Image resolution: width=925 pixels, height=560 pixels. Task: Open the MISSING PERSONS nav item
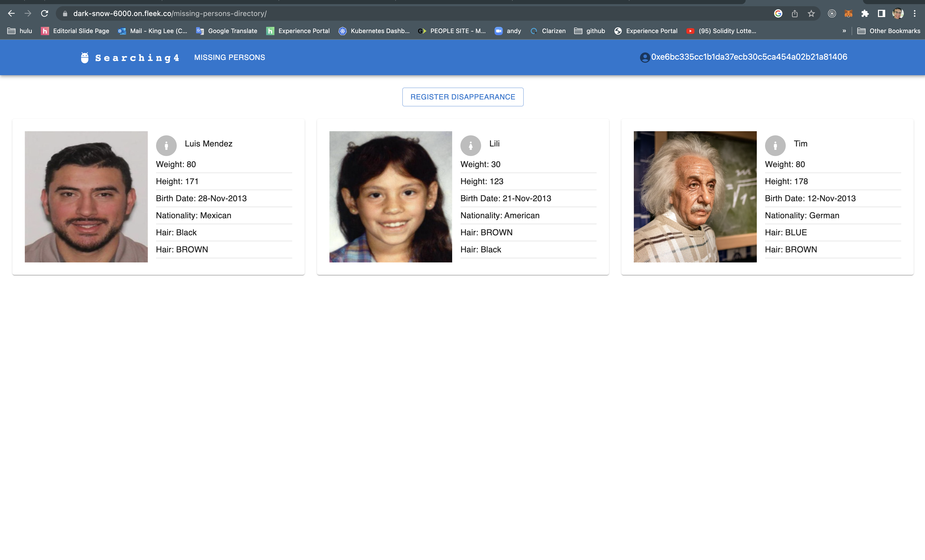(x=229, y=57)
